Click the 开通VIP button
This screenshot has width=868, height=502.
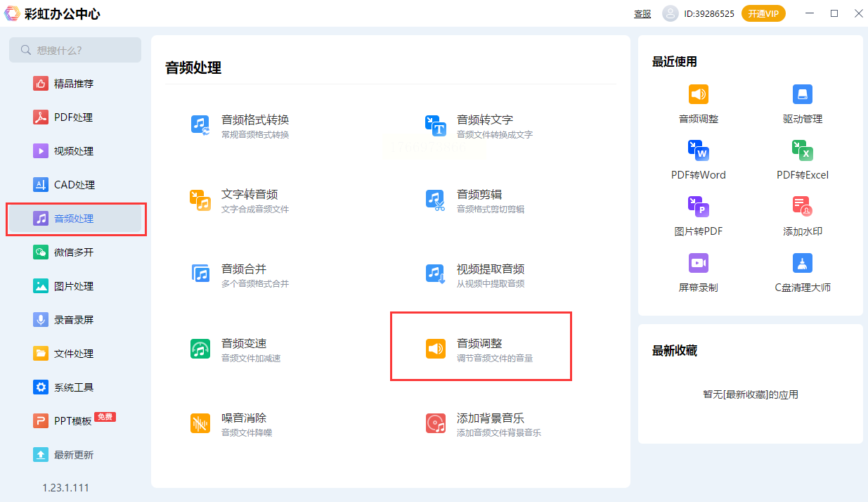pyautogui.click(x=763, y=13)
